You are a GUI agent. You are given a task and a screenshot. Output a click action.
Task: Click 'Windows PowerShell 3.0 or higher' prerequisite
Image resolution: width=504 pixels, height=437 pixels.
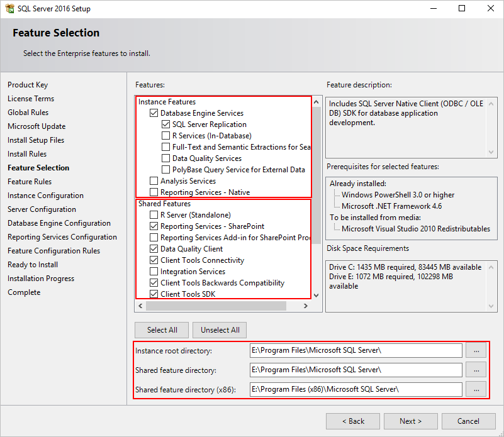398,195
